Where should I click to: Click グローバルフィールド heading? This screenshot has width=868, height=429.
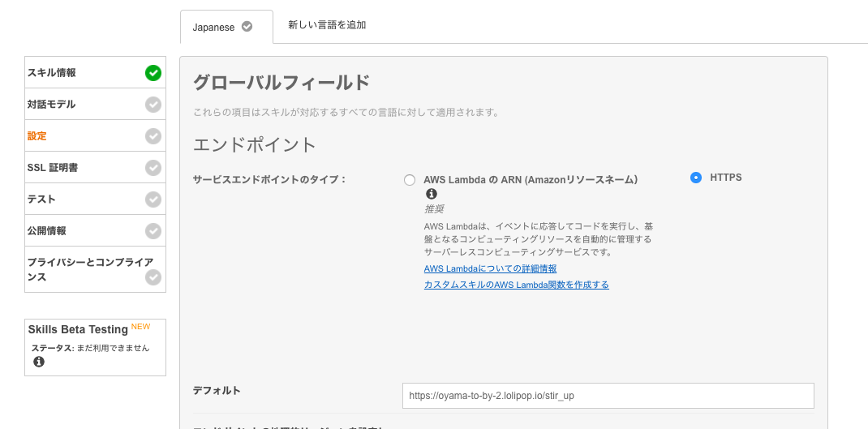point(281,83)
